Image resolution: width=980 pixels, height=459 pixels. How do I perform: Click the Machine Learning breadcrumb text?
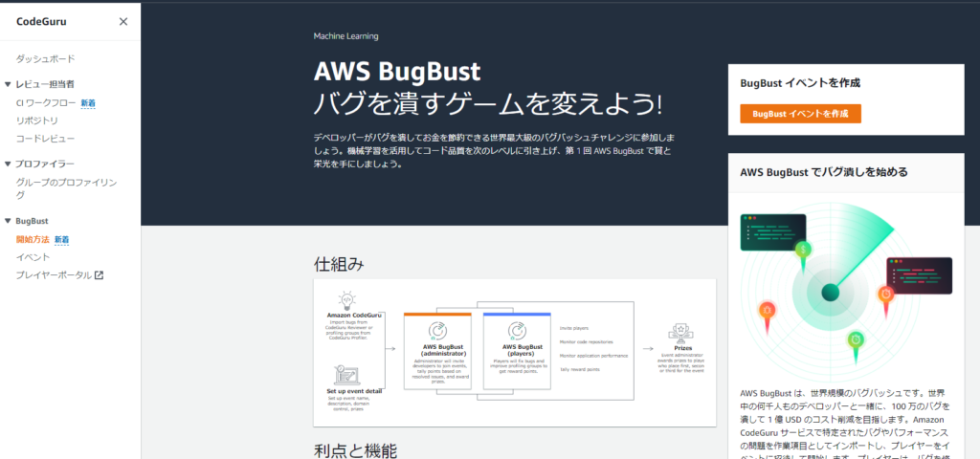pyautogui.click(x=345, y=36)
